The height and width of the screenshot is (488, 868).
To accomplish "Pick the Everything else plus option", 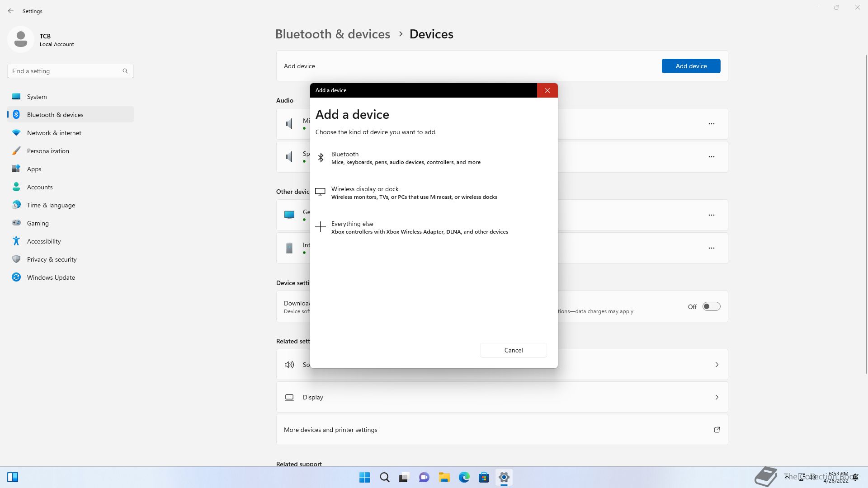I will click(434, 227).
